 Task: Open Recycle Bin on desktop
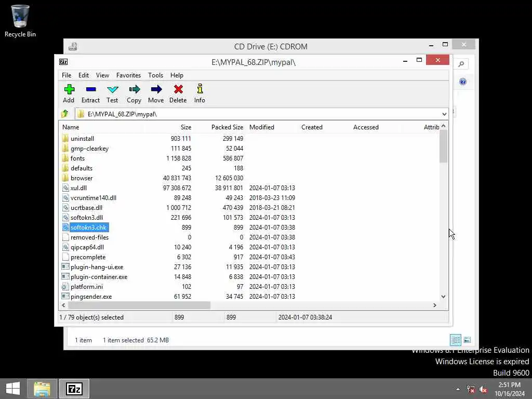tap(20, 20)
